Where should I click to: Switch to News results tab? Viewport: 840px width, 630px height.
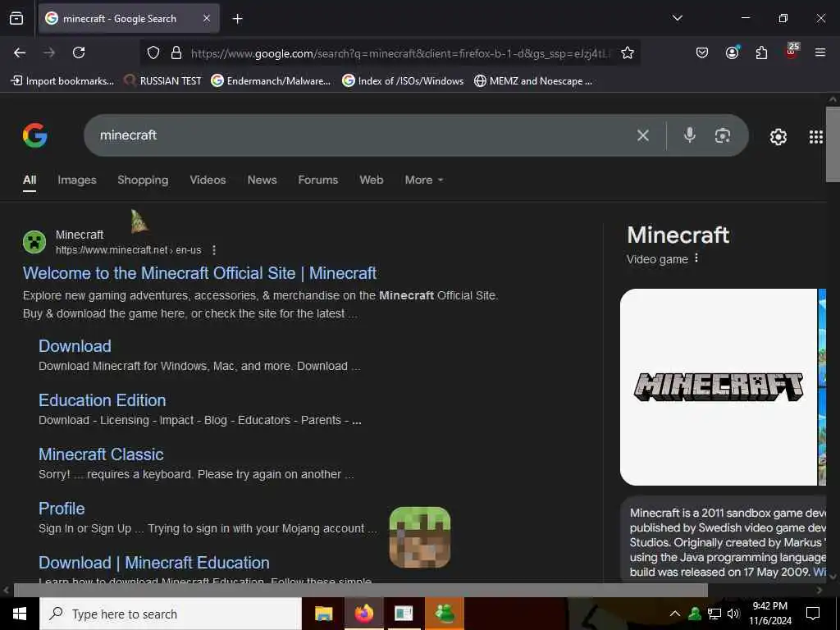point(262,180)
